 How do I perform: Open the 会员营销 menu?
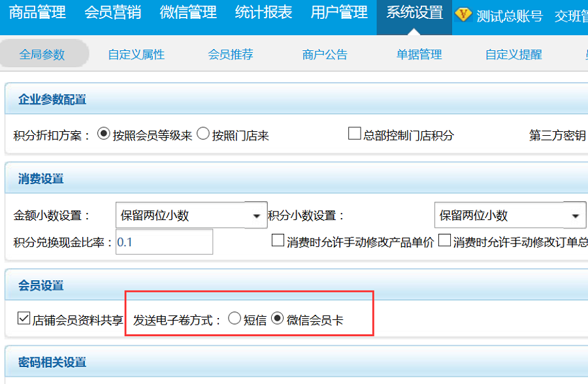click(x=112, y=13)
